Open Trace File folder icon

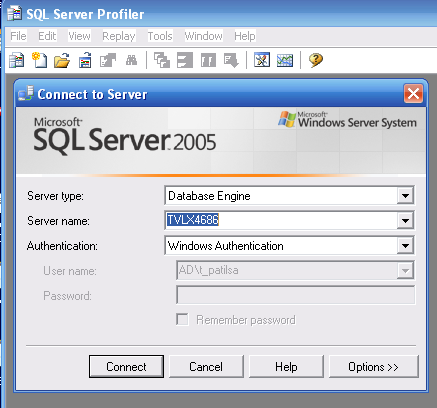point(62,60)
